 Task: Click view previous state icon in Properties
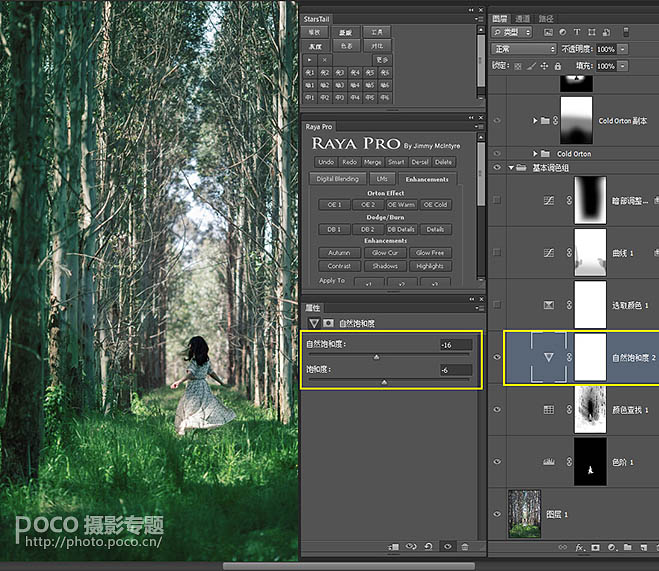[411, 547]
